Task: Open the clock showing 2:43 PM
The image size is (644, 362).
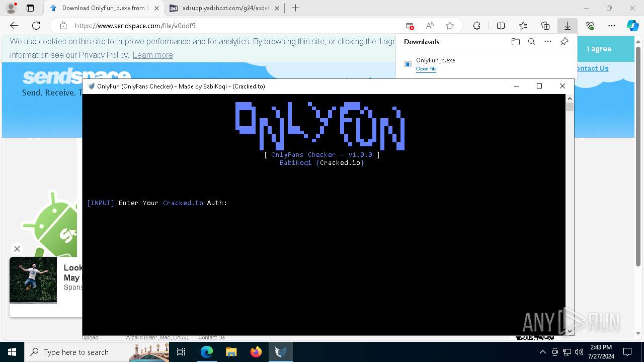Action: point(601,352)
